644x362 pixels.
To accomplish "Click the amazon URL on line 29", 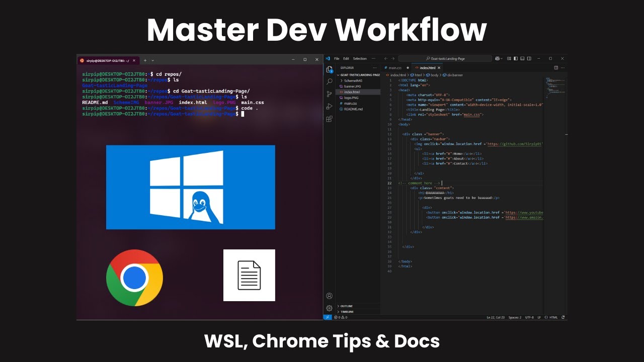I will pyautogui.click(x=524, y=217).
